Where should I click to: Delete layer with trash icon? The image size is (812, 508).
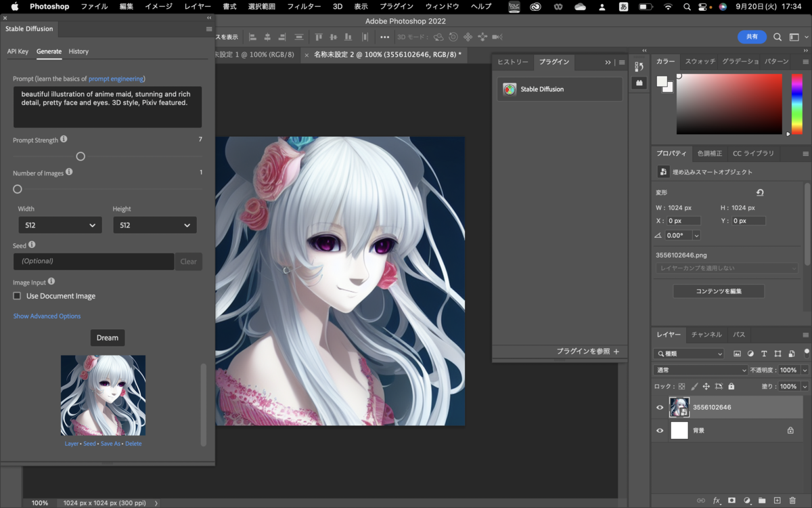coord(792,501)
